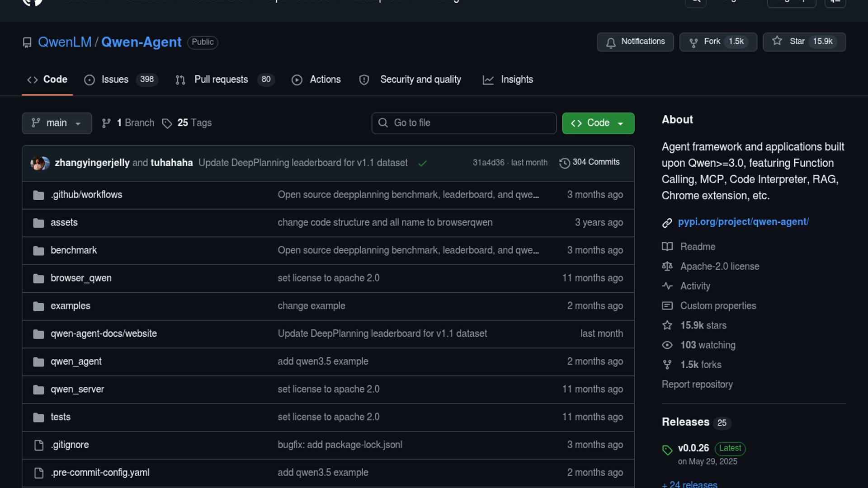Open the v0.0.26 latest release
Image resolution: width=868 pixels, height=488 pixels.
click(693, 448)
